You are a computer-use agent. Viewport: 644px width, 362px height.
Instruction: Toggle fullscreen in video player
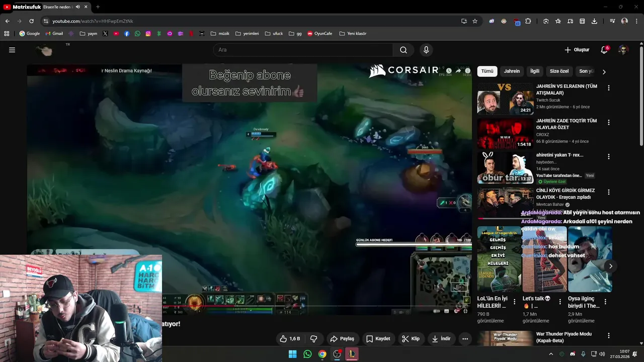(x=465, y=311)
